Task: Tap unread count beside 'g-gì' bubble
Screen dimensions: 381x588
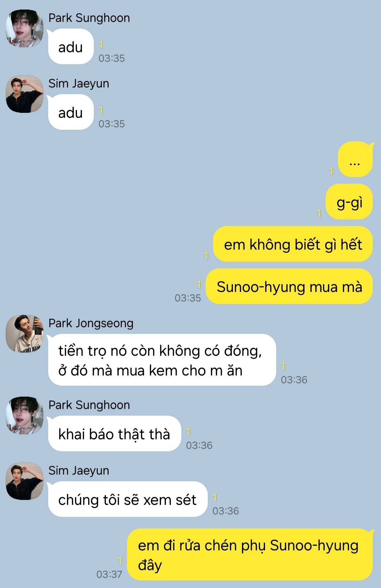Action: pyautogui.click(x=319, y=213)
